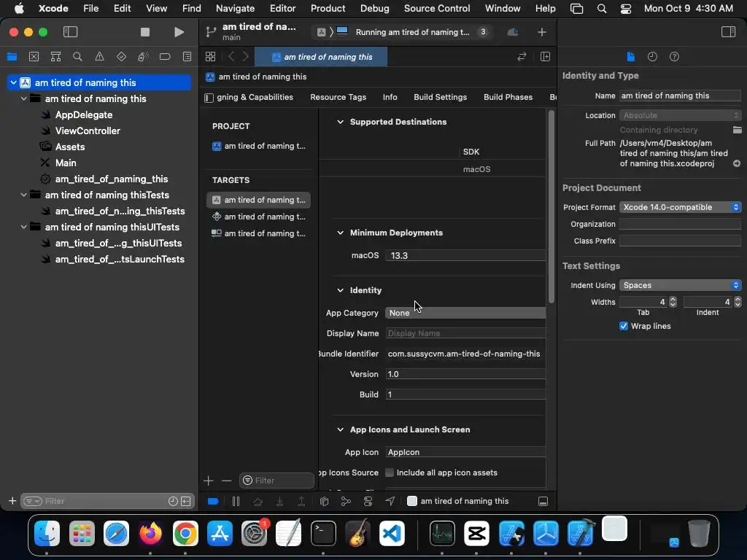This screenshot has width=747, height=560.
Task: Stop the running app with the stop button
Action: (x=145, y=32)
